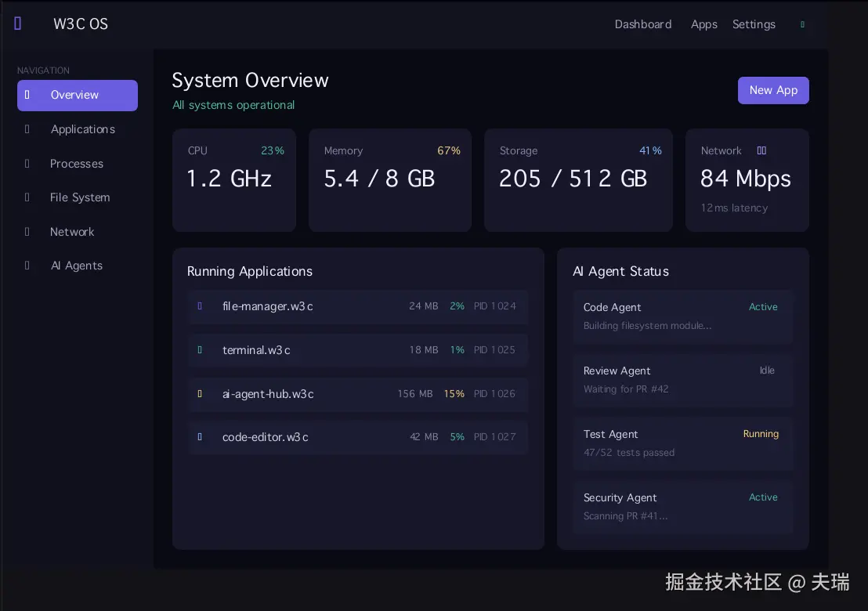Click the Test Agent status card
868x611 pixels.
682,443
